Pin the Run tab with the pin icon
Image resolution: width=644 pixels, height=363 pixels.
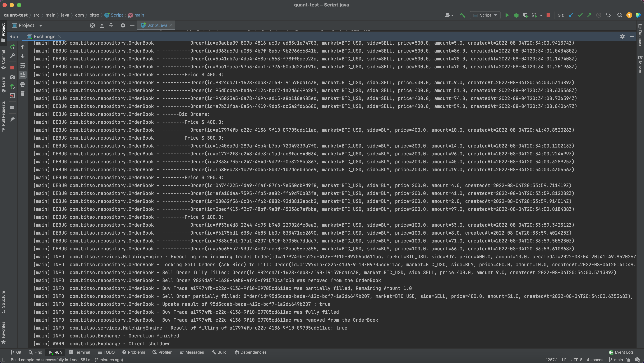pyautogui.click(x=12, y=119)
